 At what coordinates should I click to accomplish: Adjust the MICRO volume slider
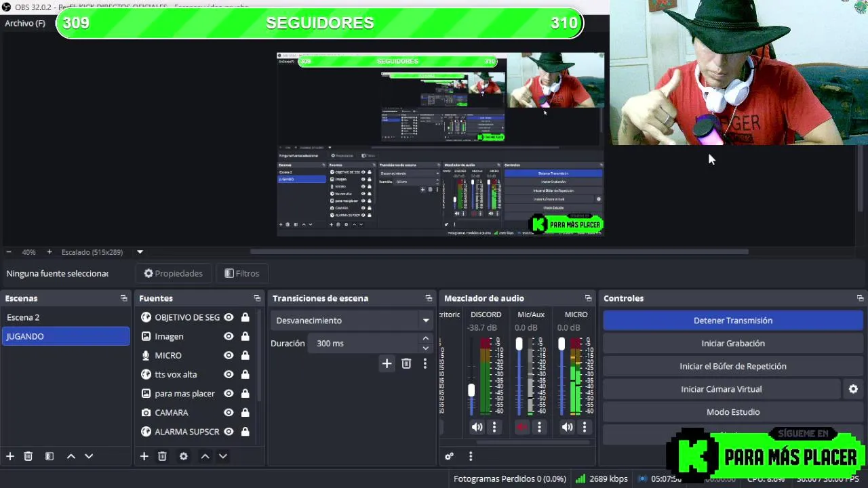pyautogui.click(x=561, y=344)
